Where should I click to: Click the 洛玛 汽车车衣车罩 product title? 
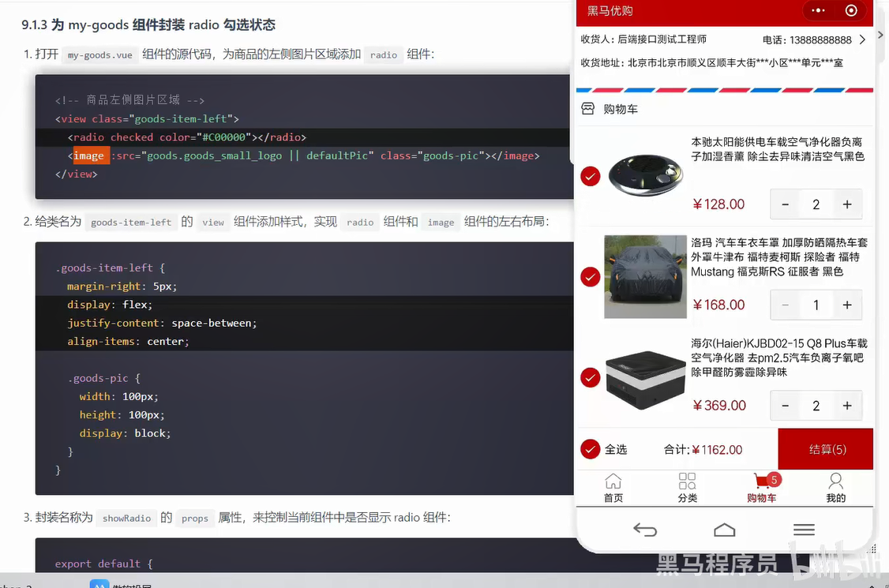pyautogui.click(x=779, y=257)
